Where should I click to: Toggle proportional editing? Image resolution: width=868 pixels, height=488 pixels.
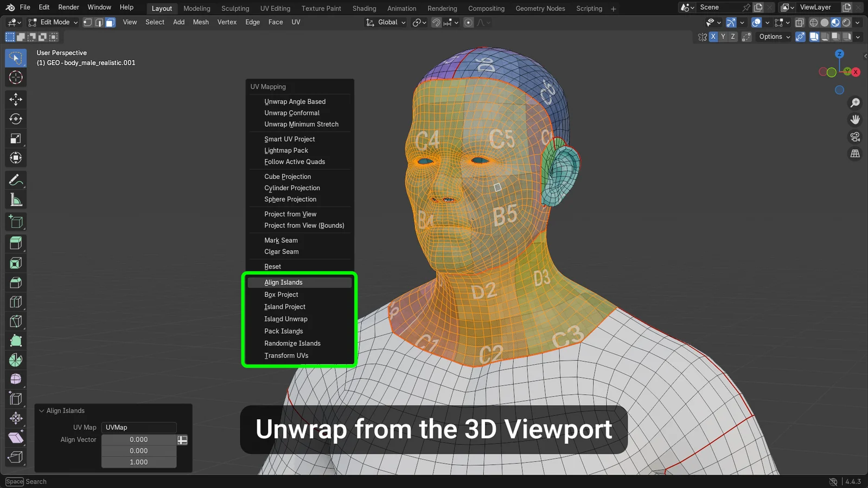468,22
